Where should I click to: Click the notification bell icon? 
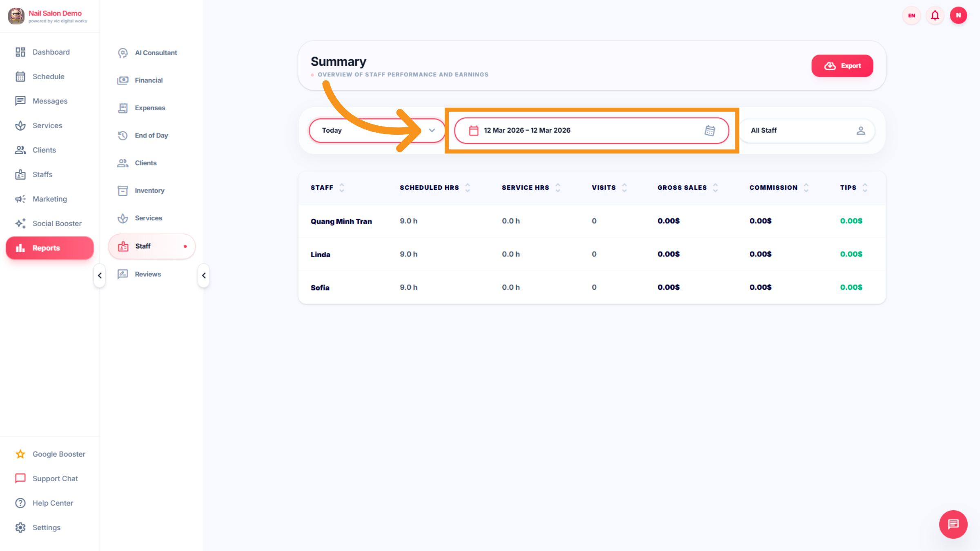pos(935,16)
